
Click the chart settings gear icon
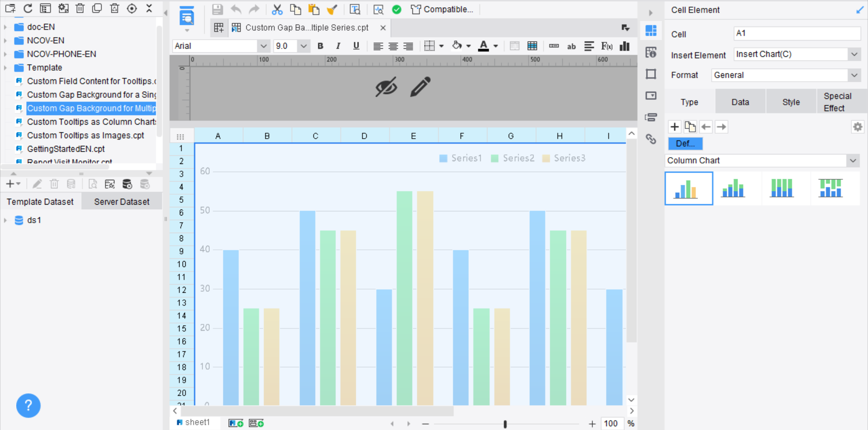(857, 127)
